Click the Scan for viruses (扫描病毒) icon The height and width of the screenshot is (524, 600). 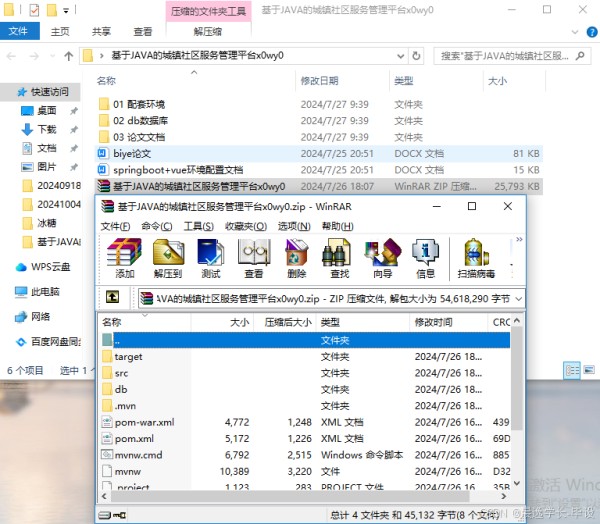click(476, 258)
